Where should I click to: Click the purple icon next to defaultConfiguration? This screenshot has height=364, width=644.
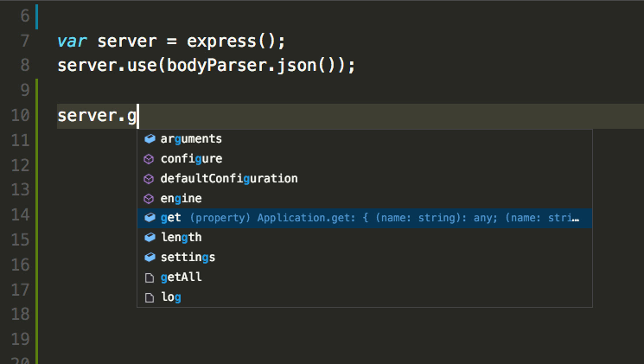[149, 179]
